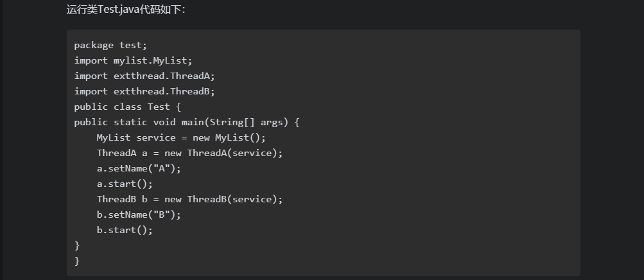Click the first closing brace after b.start()
644x280 pixels.
77,245
